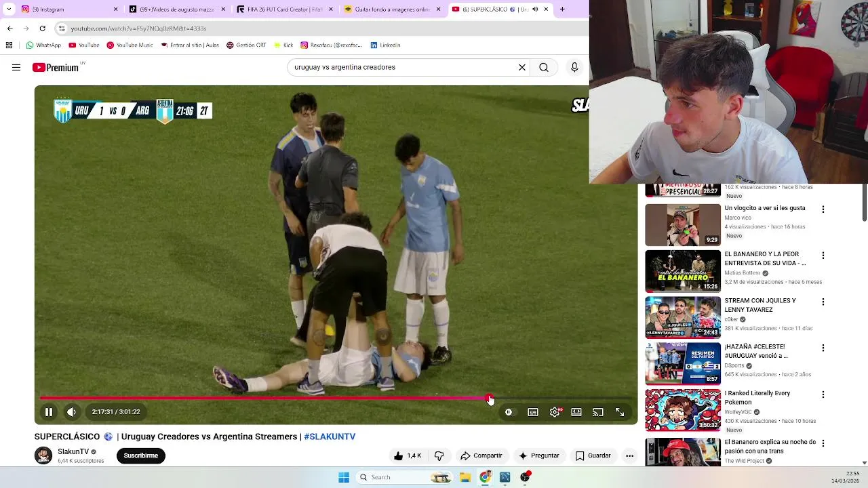
Task: Open options for 'Un vlogcito a ver si les gusta'
Action: (823, 209)
